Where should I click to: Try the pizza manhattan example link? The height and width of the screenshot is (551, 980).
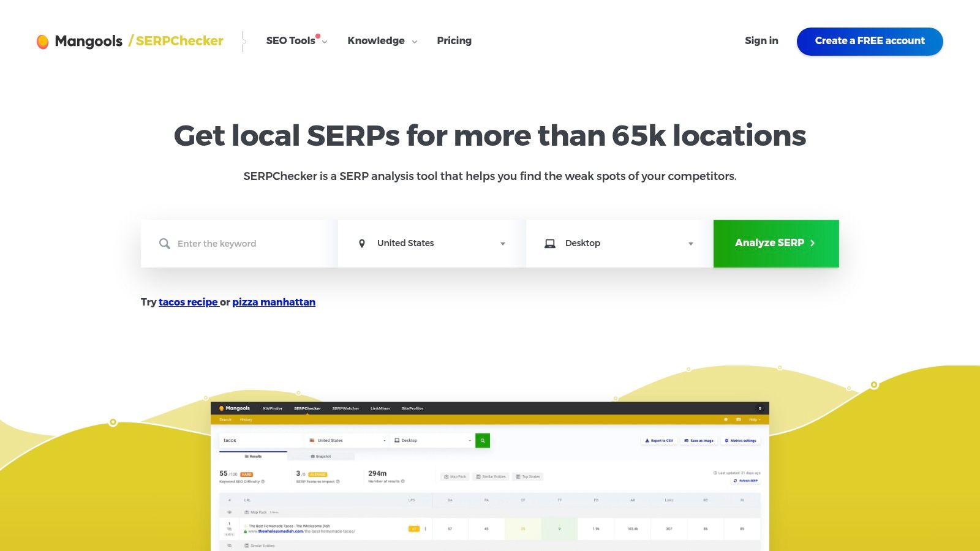(x=274, y=302)
